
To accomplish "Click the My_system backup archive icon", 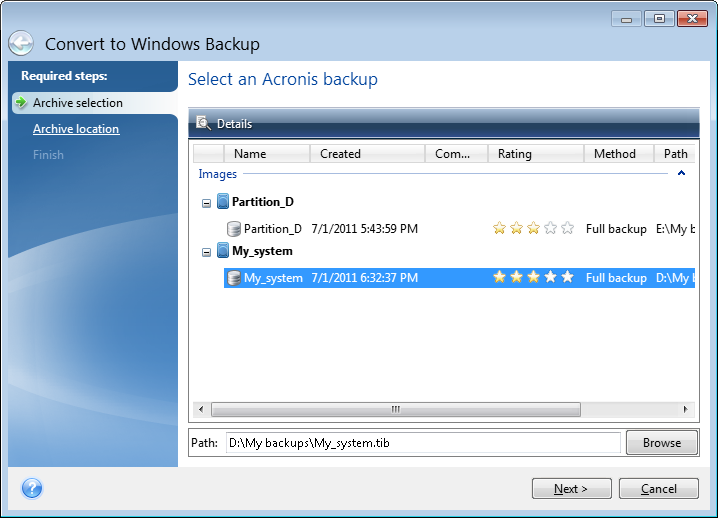I will 234,278.
